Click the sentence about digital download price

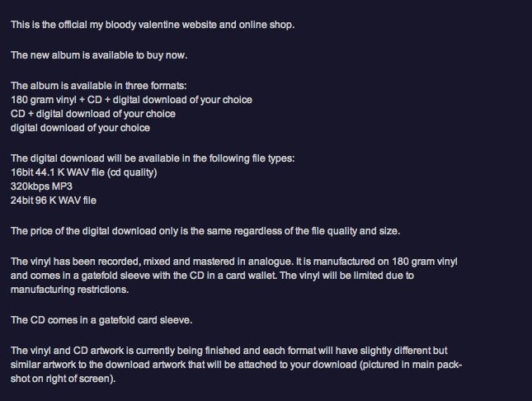205,231
